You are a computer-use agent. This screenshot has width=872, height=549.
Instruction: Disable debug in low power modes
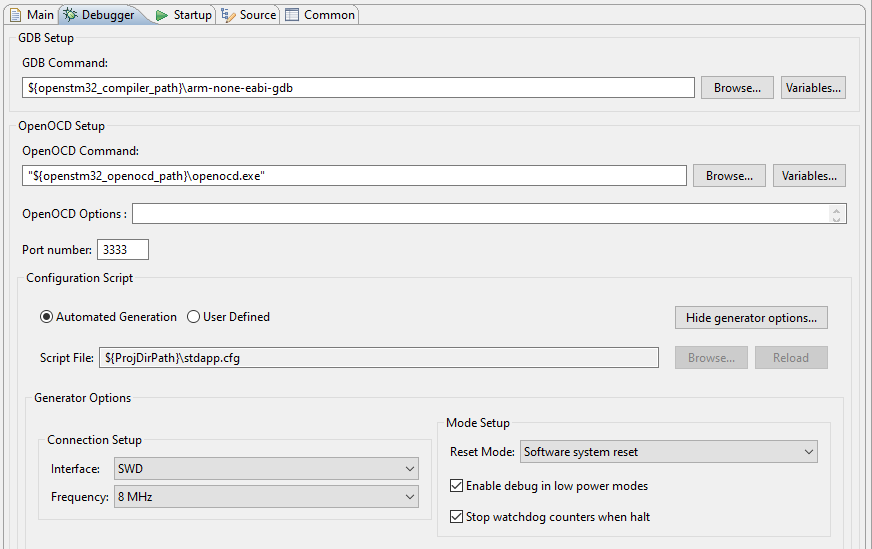click(x=457, y=486)
